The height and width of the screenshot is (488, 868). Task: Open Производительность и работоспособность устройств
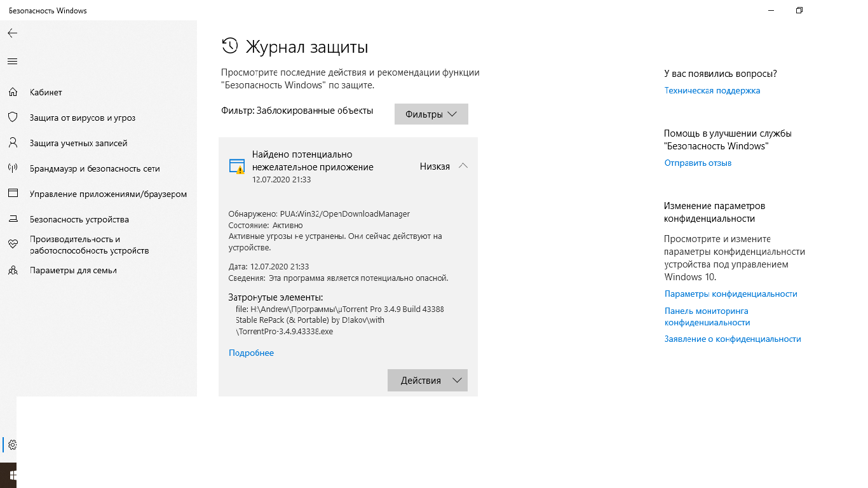click(x=89, y=245)
